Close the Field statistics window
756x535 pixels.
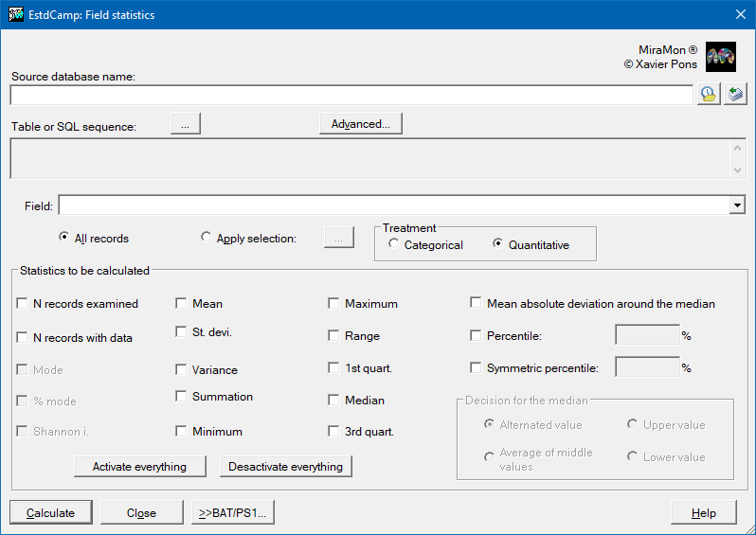pyautogui.click(x=740, y=14)
